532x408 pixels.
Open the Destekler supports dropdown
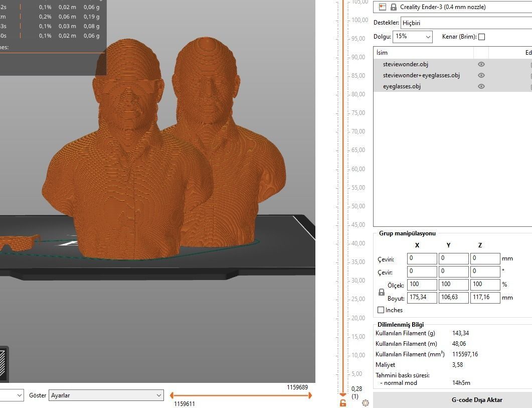466,23
